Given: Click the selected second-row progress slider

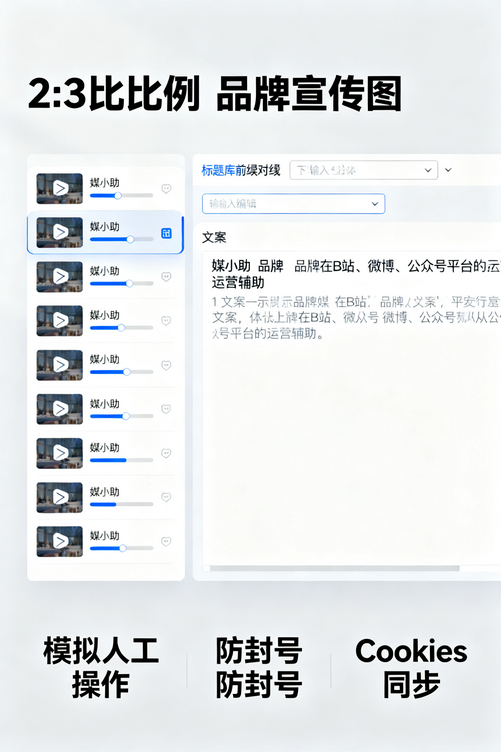Looking at the screenshot, I should (121, 239).
